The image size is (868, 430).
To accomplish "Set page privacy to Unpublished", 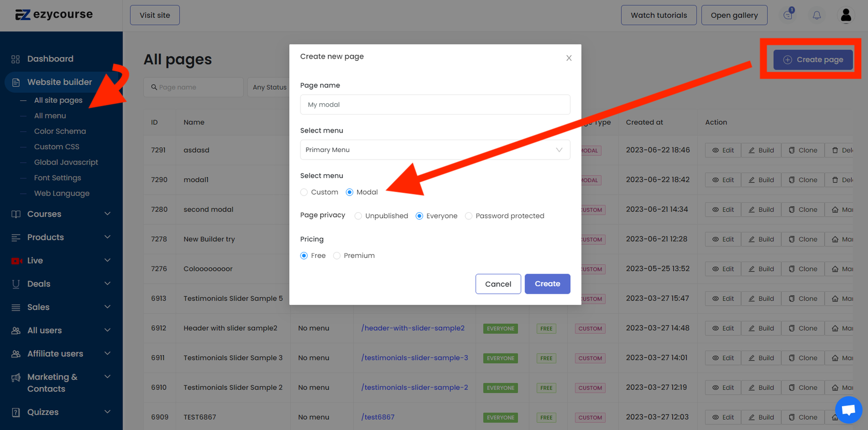I will tap(358, 216).
